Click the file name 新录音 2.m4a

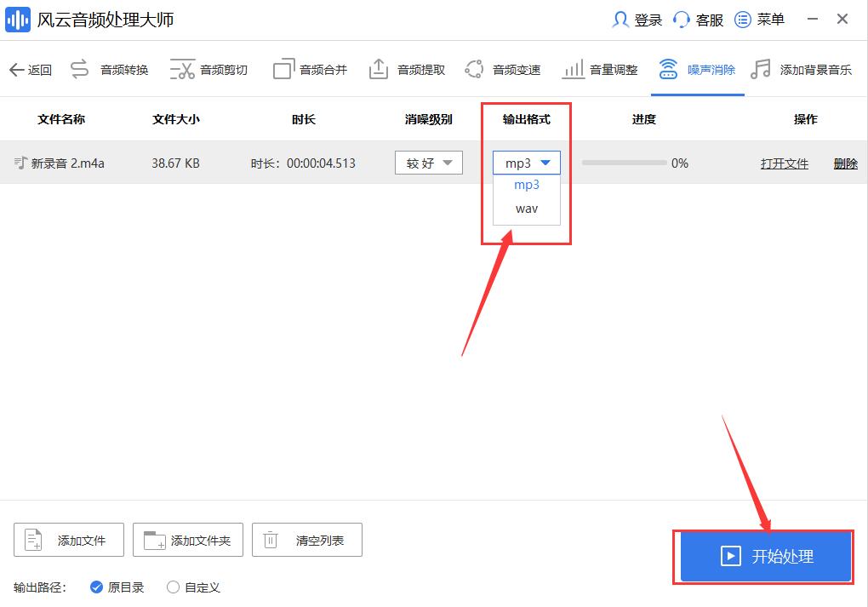67,163
